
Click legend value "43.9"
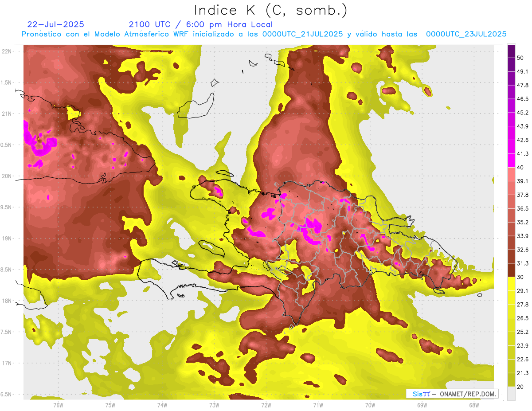pos(522,126)
